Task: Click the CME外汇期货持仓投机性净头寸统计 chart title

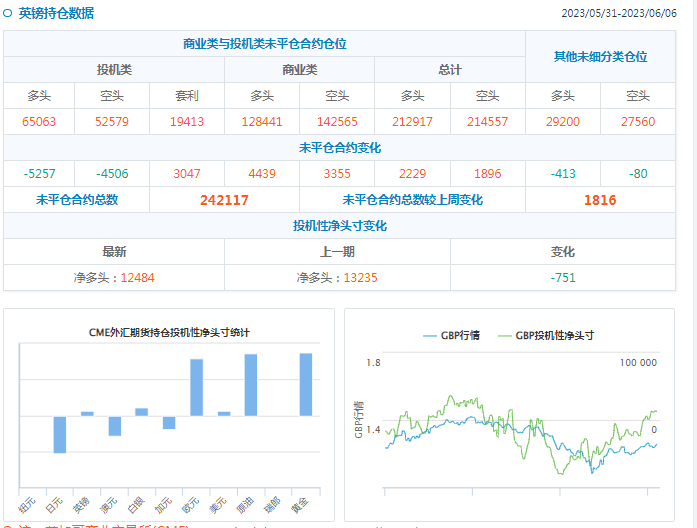Action: click(x=169, y=332)
